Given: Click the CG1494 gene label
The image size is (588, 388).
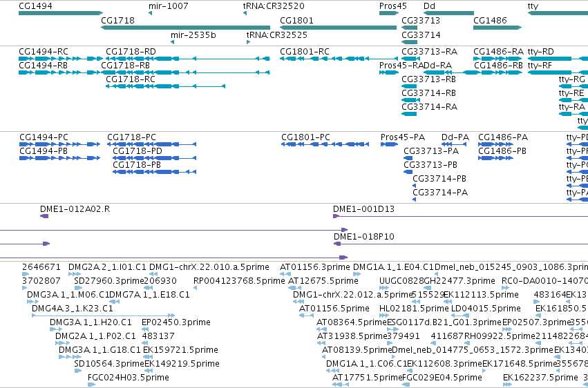Looking at the screenshot, I should tap(35, 6).
